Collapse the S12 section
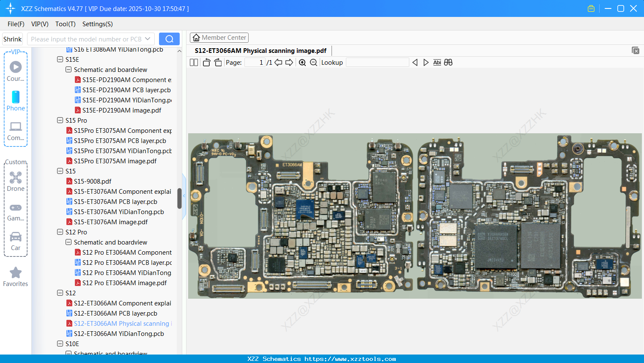 coord(60,293)
